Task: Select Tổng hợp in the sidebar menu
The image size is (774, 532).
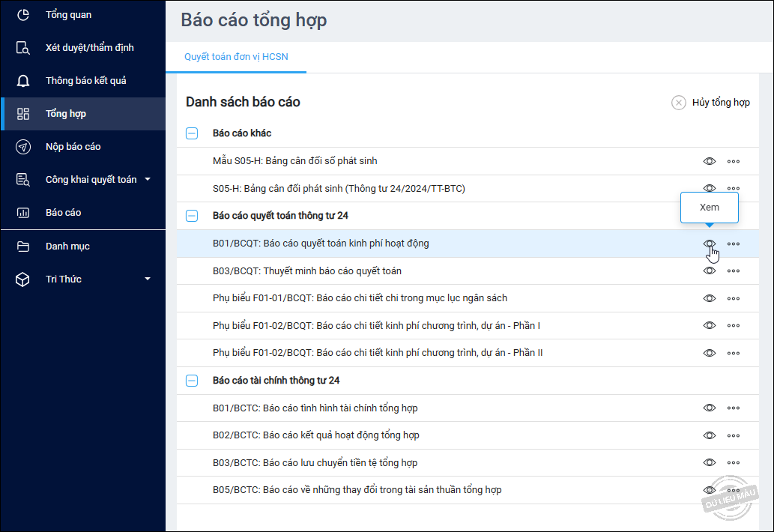Action: click(x=66, y=114)
